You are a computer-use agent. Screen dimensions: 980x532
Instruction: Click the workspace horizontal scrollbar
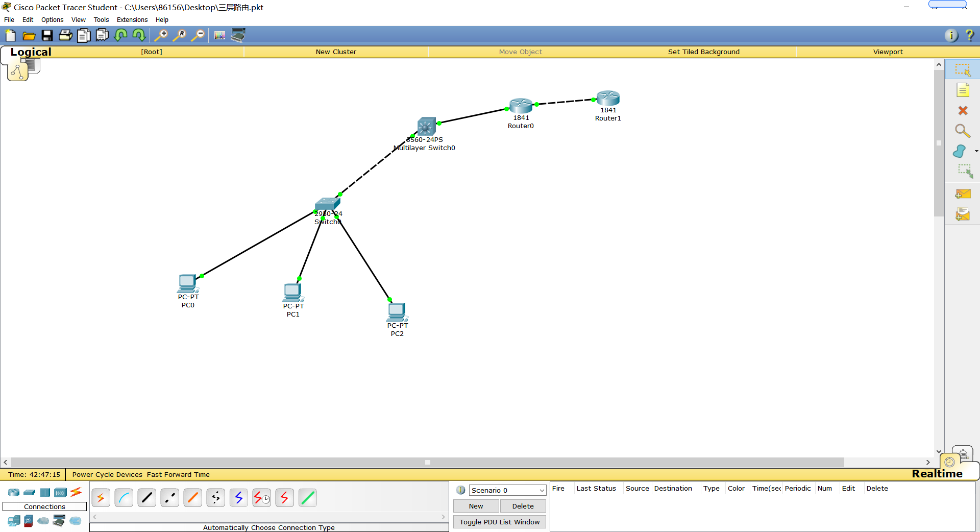tap(427, 462)
